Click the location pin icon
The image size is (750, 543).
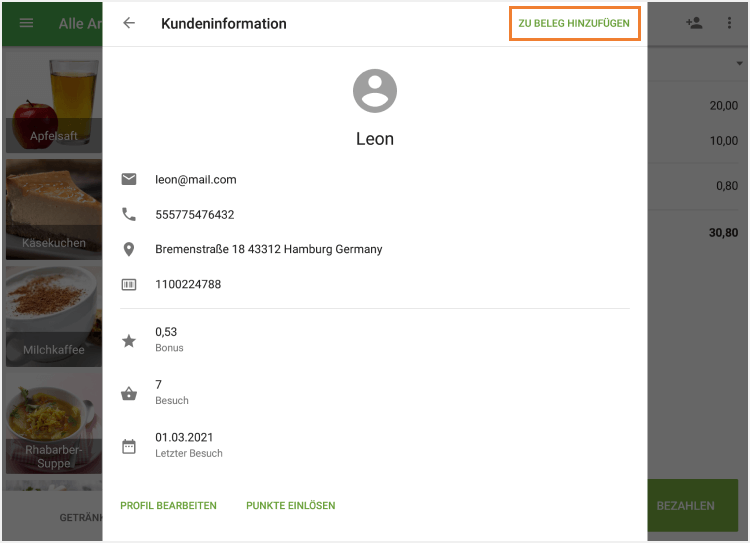point(129,249)
